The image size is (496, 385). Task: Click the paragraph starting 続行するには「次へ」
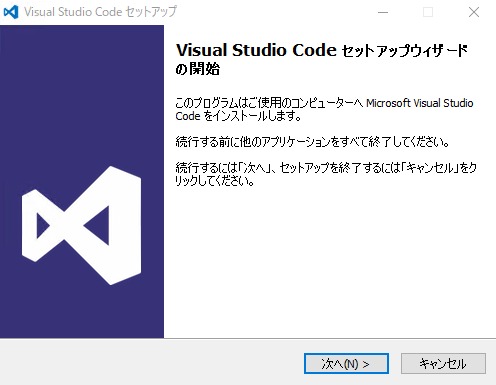[326, 174]
